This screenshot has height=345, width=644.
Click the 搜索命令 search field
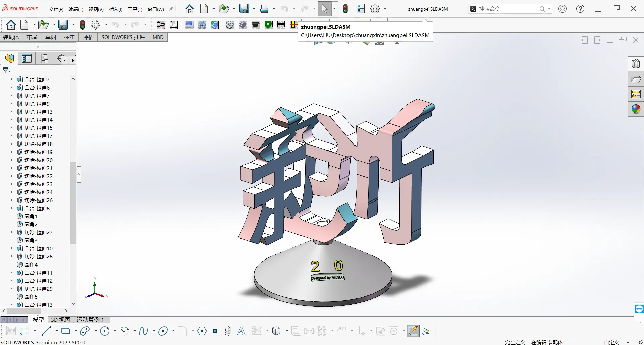coord(506,9)
